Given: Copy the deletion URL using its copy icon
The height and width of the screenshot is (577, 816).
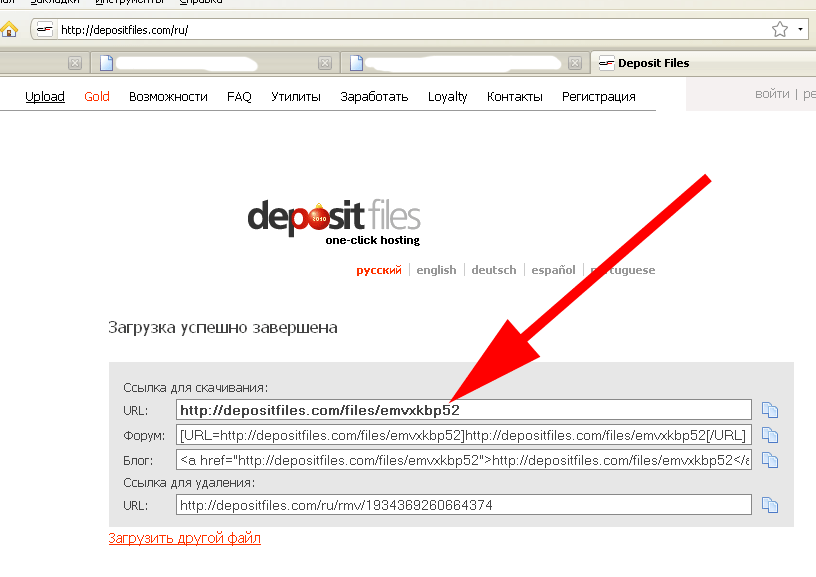Looking at the screenshot, I should click(x=769, y=506).
